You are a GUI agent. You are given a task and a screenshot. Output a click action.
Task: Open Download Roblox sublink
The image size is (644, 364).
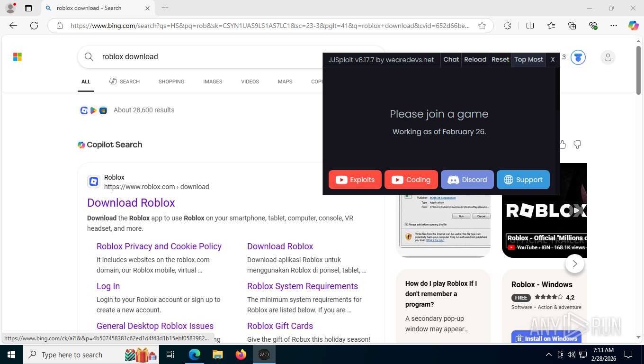(x=280, y=246)
